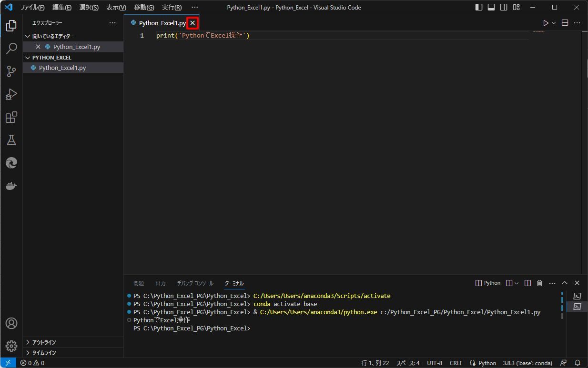Open the 選択 menu
The height and width of the screenshot is (368, 588).
[x=89, y=7]
